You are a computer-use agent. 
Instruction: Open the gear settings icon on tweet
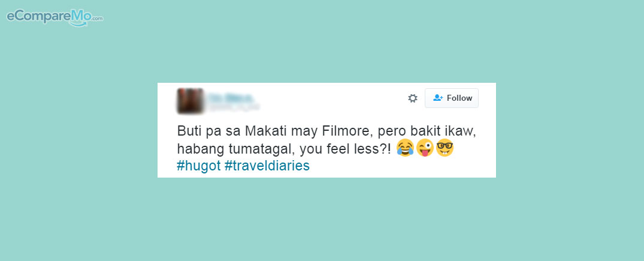coord(412,98)
